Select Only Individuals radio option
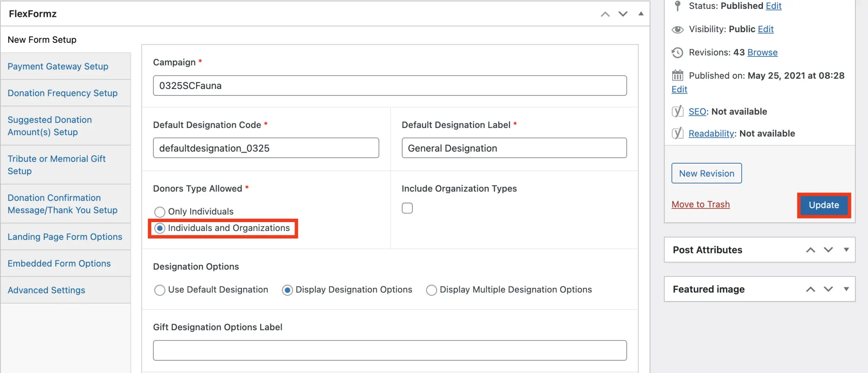The height and width of the screenshot is (373, 868). tap(160, 212)
